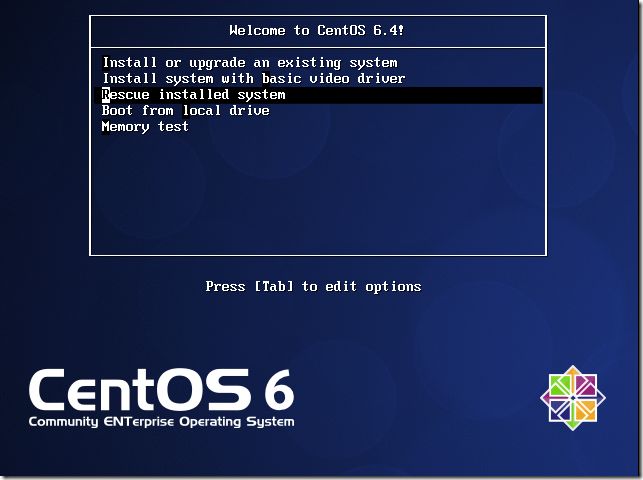Click the Welcome to CentOS 6.4! title
Image resolution: width=643 pixels, height=480 pixels.
317,30
